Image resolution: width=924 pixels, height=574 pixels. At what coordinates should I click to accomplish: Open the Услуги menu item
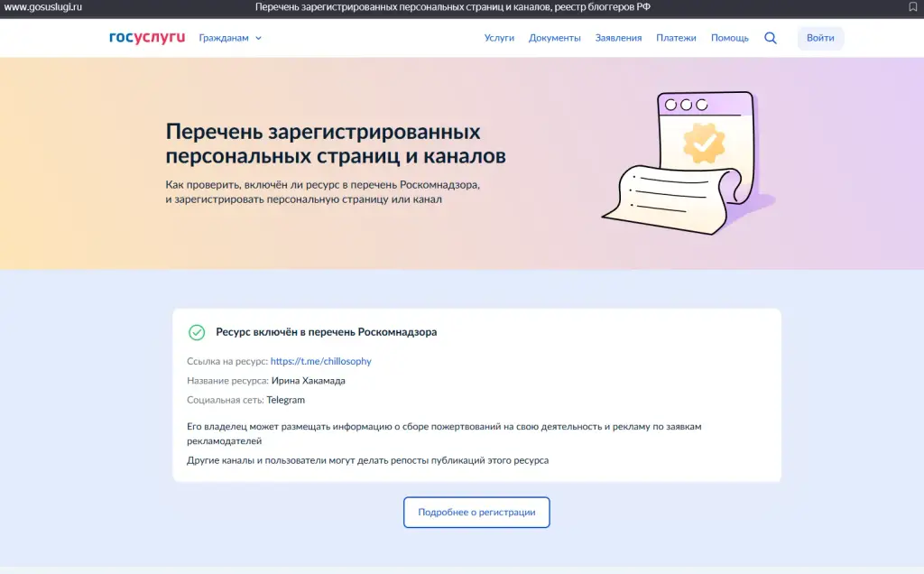coord(499,38)
